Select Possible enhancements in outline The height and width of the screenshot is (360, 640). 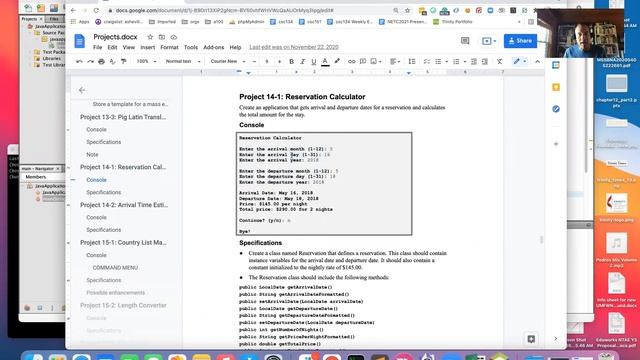[x=116, y=293]
